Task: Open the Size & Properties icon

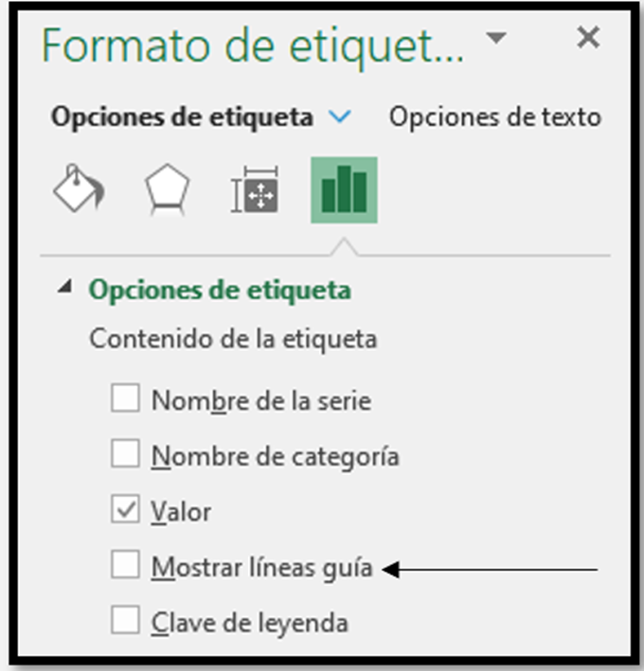Action: 255,189
